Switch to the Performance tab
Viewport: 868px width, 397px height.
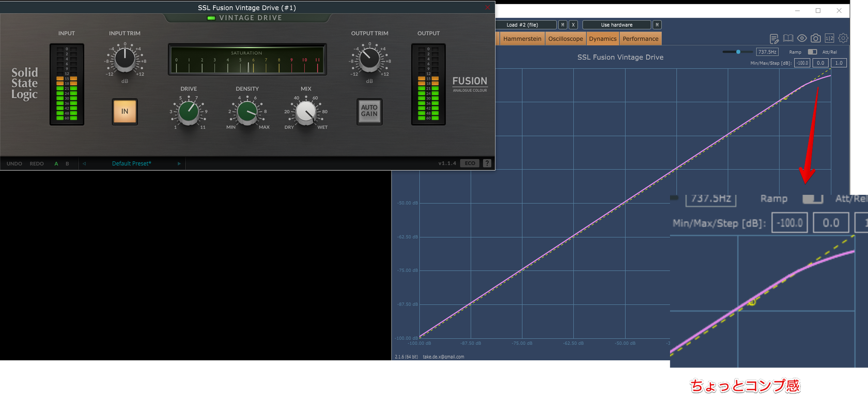(641, 39)
